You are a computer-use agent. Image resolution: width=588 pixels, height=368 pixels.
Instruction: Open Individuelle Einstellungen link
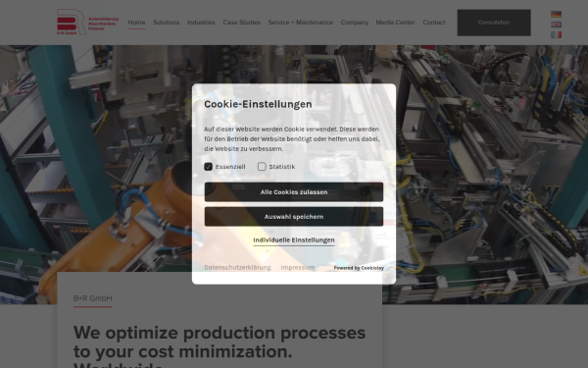click(x=294, y=240)
